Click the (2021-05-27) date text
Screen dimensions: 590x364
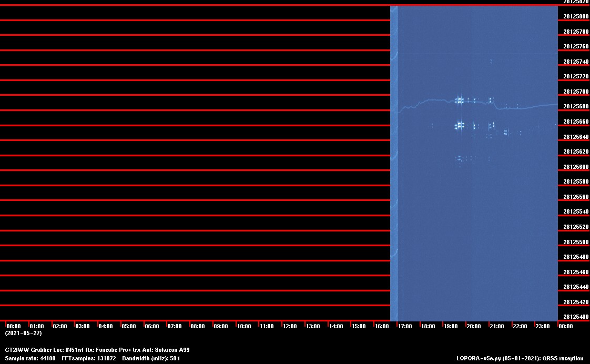[x=23, y=333]
